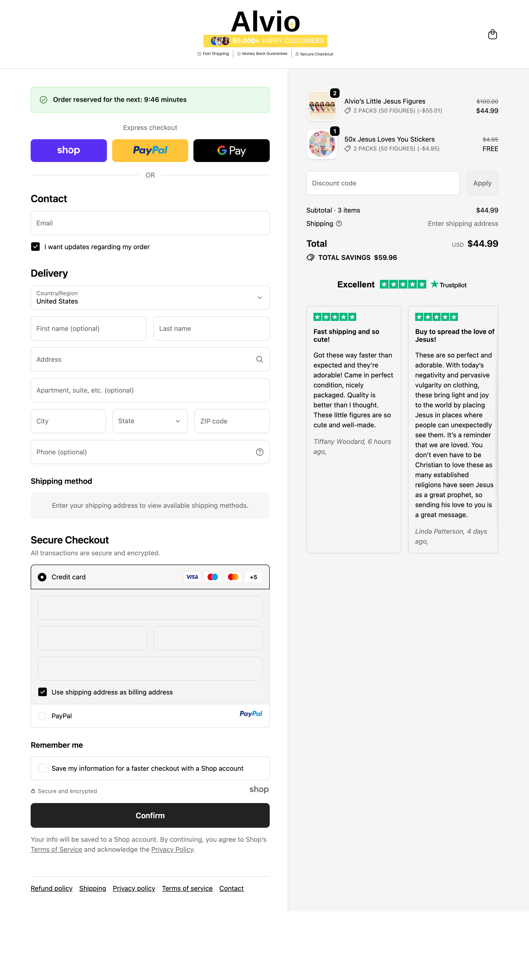Open the phone number help icon

(260, 452)
